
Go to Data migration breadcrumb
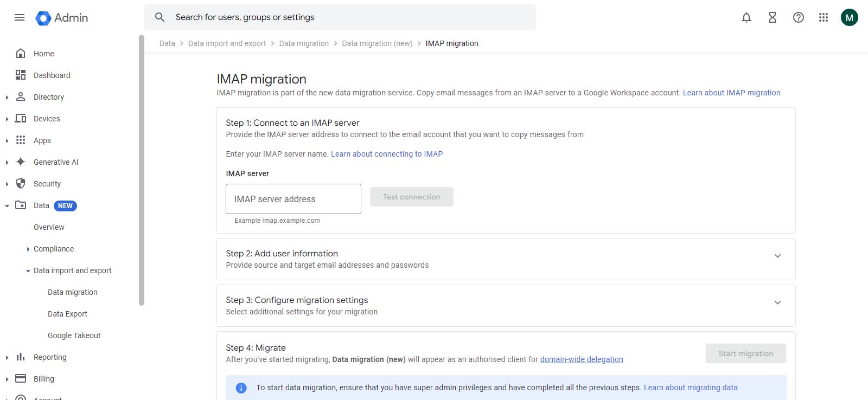pos(304,43)
